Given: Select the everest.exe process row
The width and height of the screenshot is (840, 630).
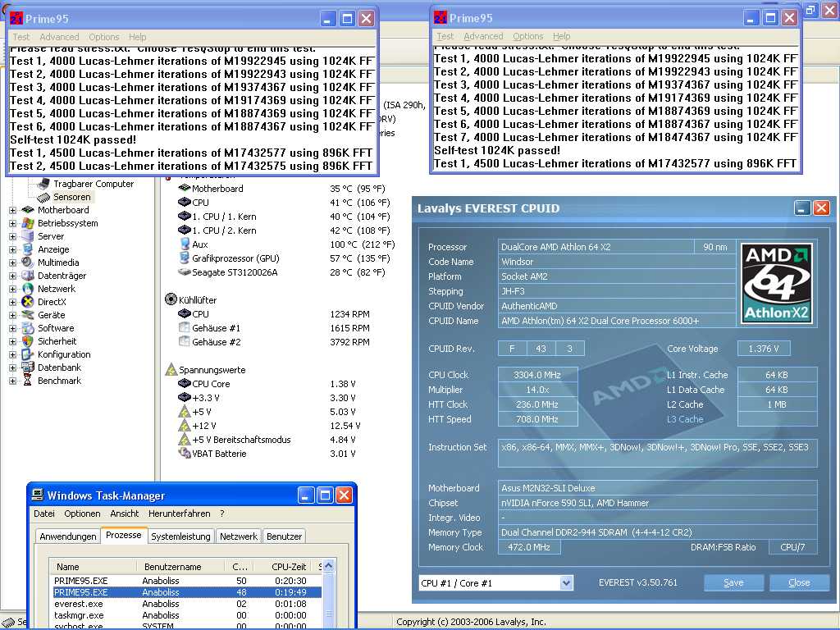Looking at the screenshot, I should [x=185, y=604].
